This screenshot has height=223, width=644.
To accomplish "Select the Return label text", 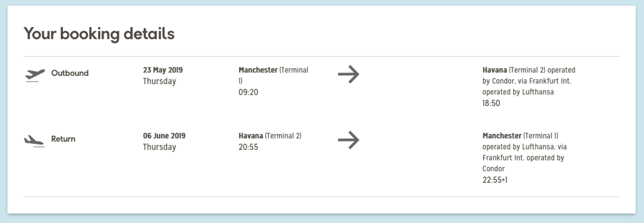I will coord(63,139).
